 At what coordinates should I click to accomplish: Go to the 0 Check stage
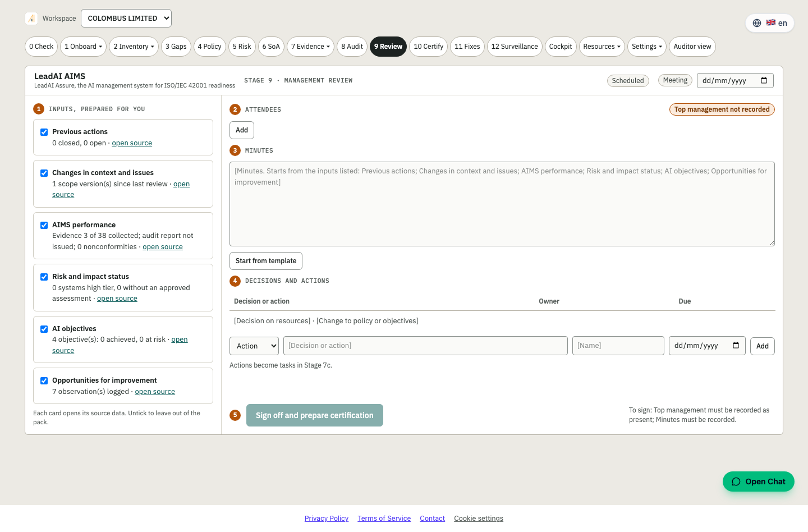coord(42,47)
